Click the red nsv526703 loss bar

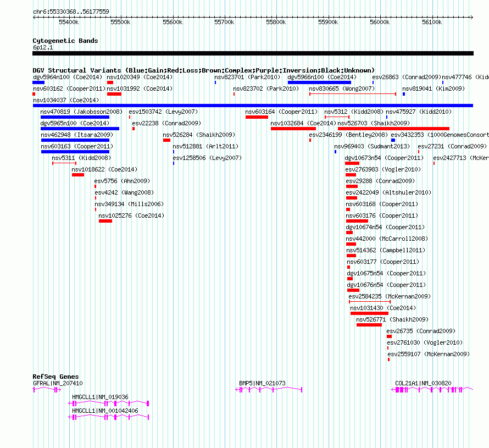[393, 129]
